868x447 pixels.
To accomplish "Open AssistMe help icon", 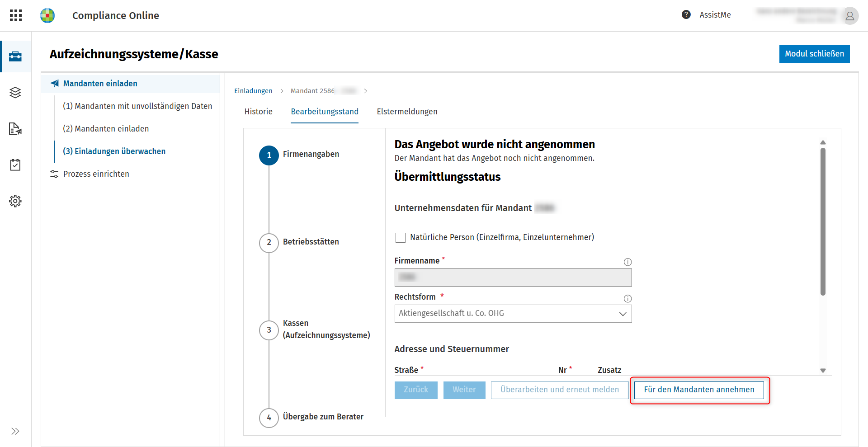I will pyautogui.click(x=686, y=14).
